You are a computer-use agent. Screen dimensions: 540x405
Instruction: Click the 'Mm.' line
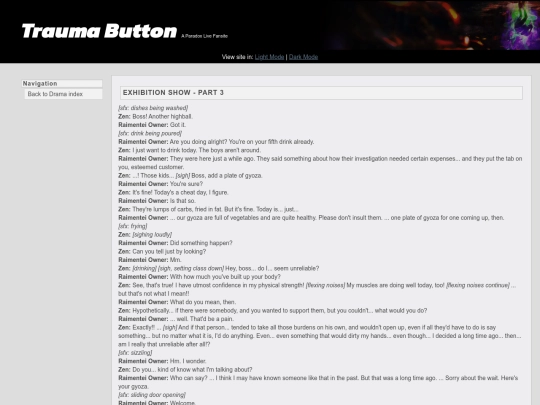150,260
